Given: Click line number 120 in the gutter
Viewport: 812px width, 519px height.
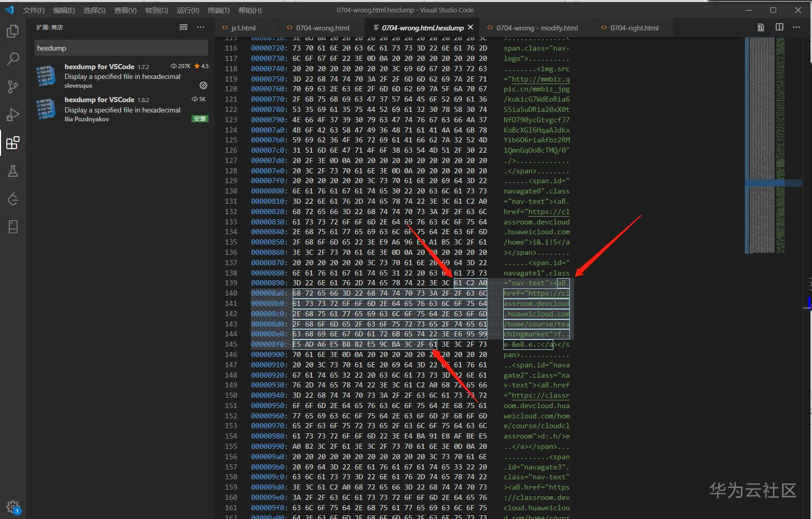Looking at the screenshot, I should 231,89.
